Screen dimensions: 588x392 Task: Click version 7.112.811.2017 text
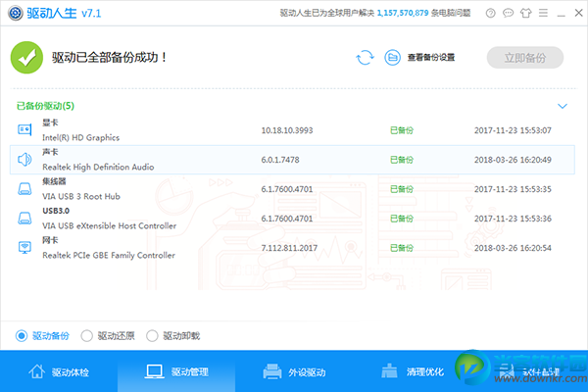tap(289, 248)
